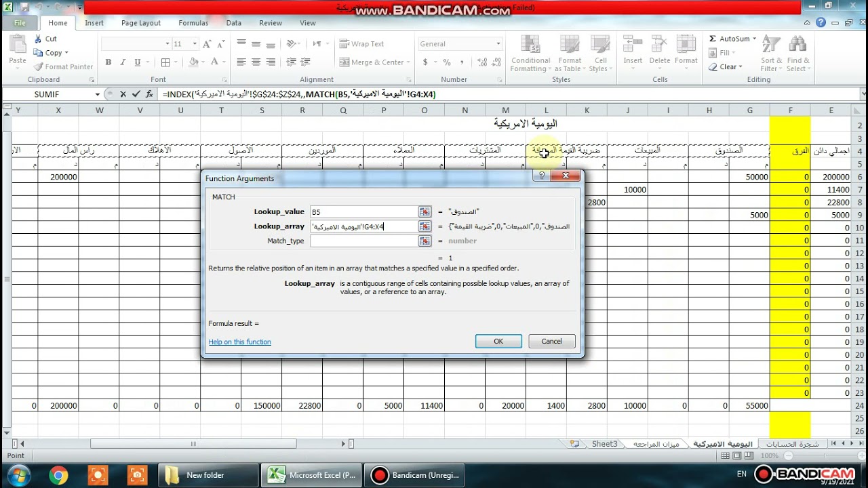Switch to the Formulas tab
Viewport: 868px width, 488px height.
pos(193,22)
